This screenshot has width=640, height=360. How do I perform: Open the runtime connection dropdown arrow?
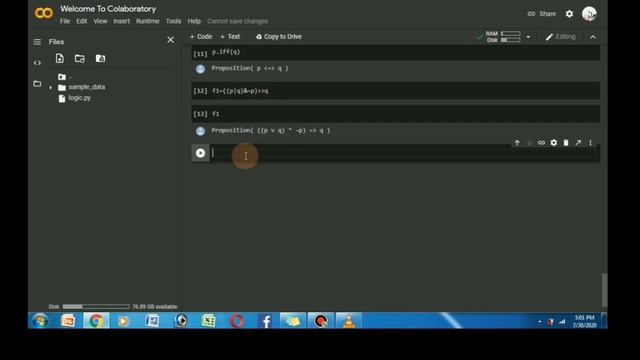[x=528, y=37]
